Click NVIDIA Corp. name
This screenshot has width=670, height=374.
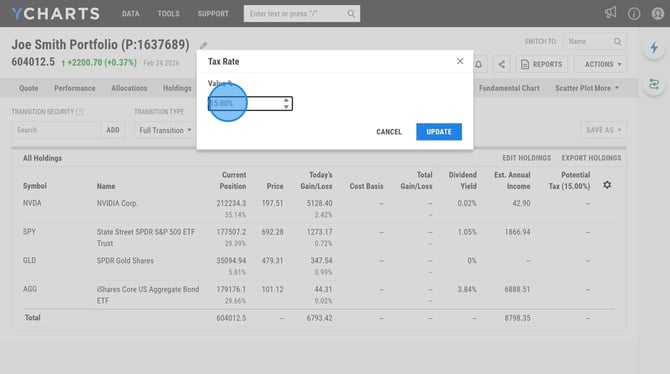(x=117, y=203)
